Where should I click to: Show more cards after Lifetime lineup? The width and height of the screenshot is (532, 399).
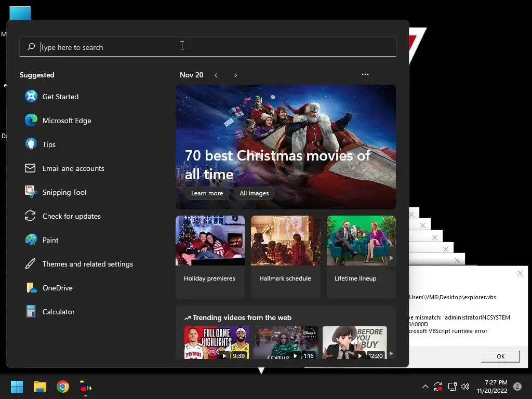pyautogui.click(x=391, y=258)
